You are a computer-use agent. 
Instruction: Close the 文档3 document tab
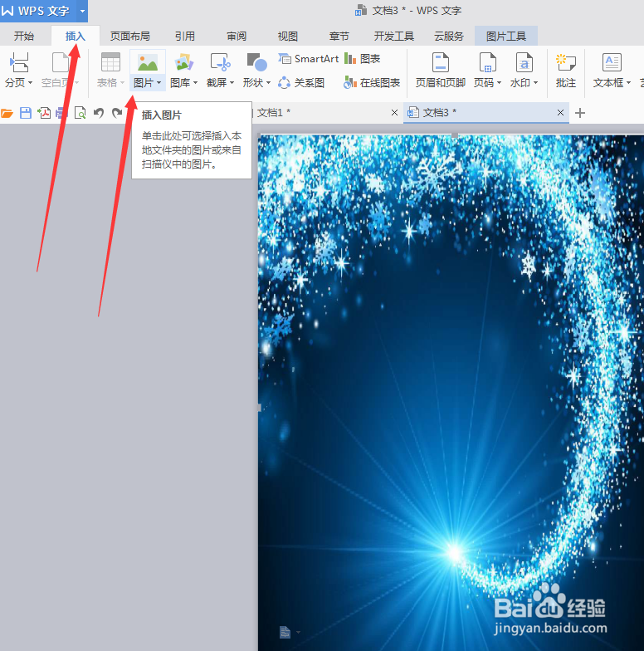point(560,113)
